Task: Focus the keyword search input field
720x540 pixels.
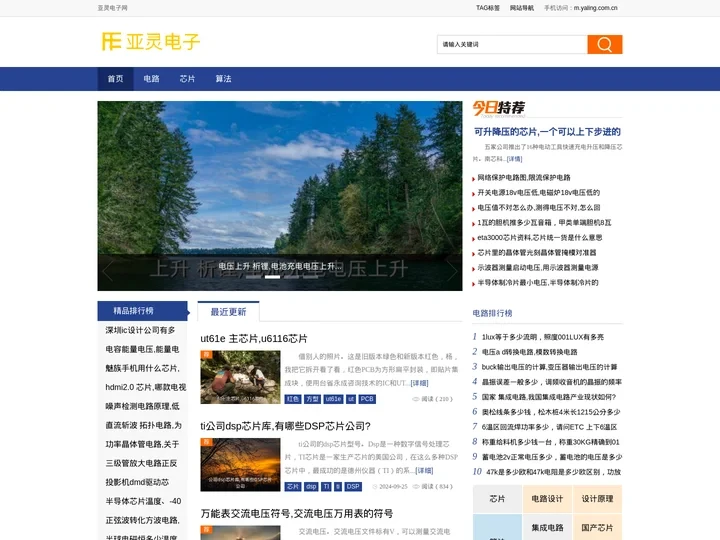Action: [512, 45]
